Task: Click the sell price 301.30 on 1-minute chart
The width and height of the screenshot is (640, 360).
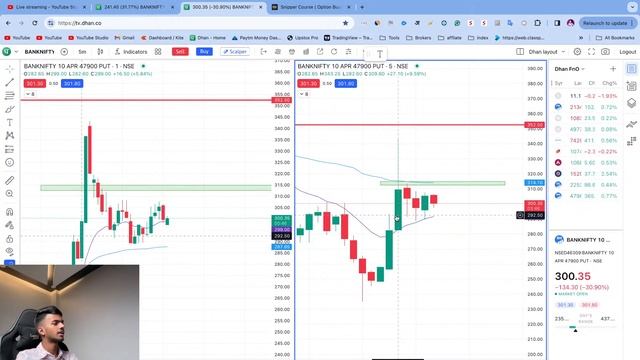Action: click(x=35, y=84)
